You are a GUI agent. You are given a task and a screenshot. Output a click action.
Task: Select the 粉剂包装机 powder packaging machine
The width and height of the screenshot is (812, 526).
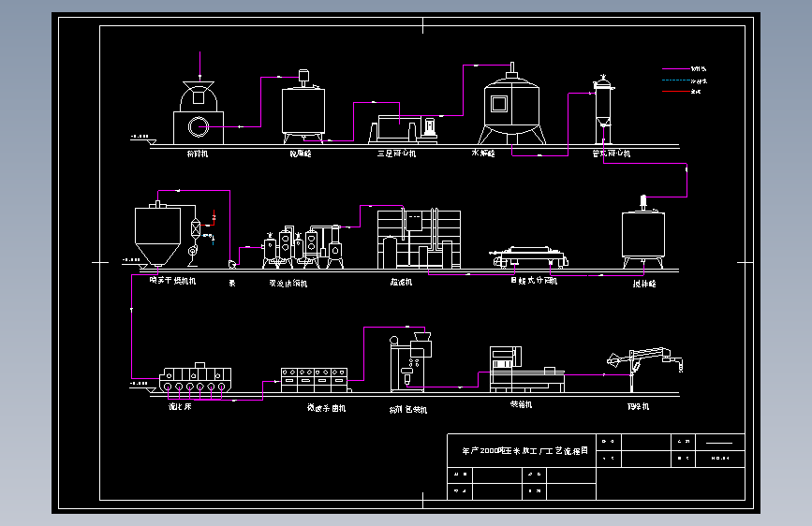(x=410, y=362)
